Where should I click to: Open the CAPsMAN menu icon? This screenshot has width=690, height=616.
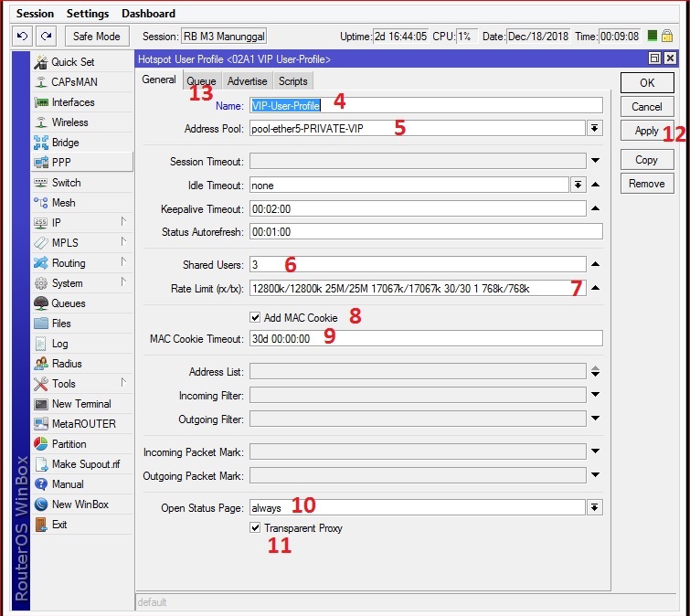point(41,82)
